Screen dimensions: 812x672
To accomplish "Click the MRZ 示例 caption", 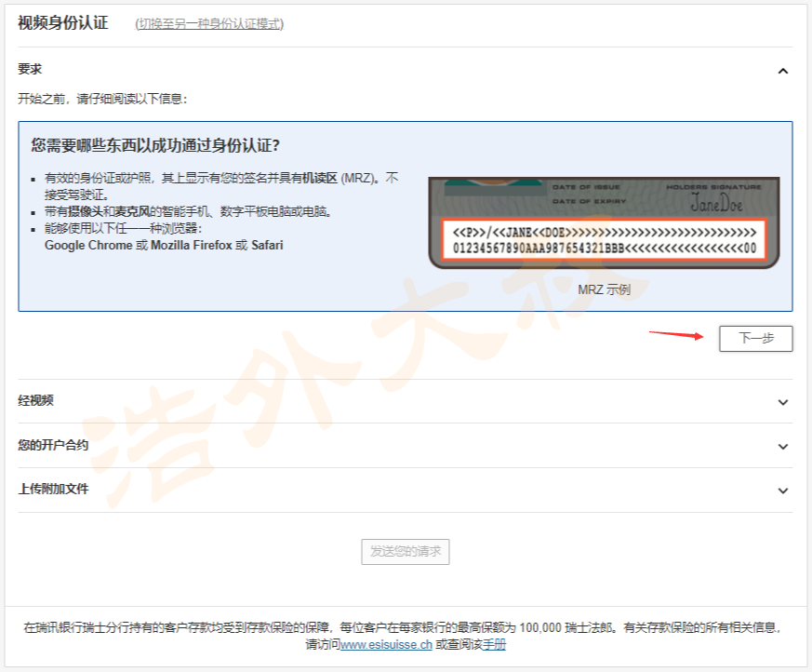I will pyautogui.click(x=604, y=289).
